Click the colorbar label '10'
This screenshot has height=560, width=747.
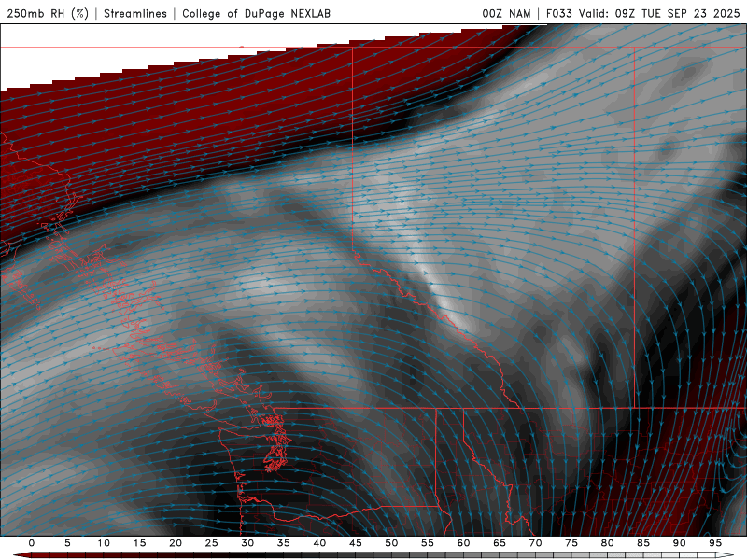coord(104,543)
